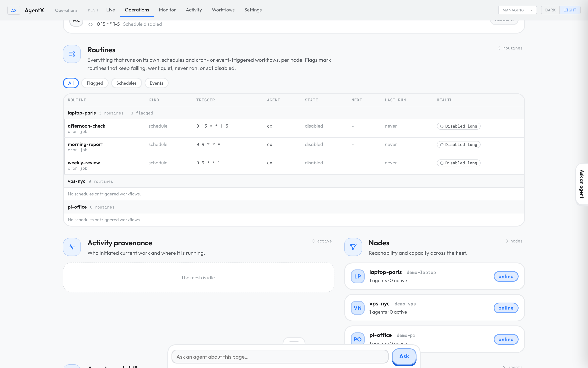
Task: Click the 'demo-laptop' label
Action: tap(421, 272)
